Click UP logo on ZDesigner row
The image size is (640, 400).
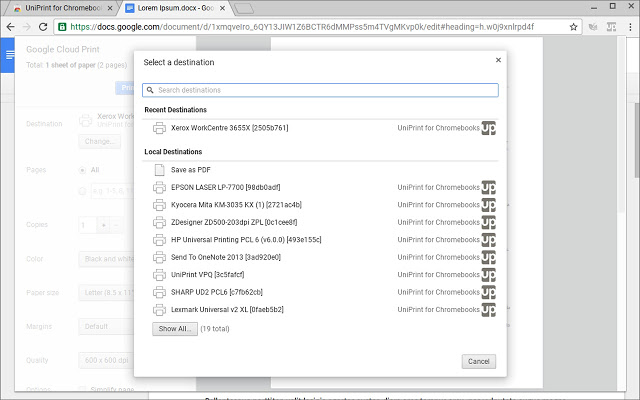point(489,222)
